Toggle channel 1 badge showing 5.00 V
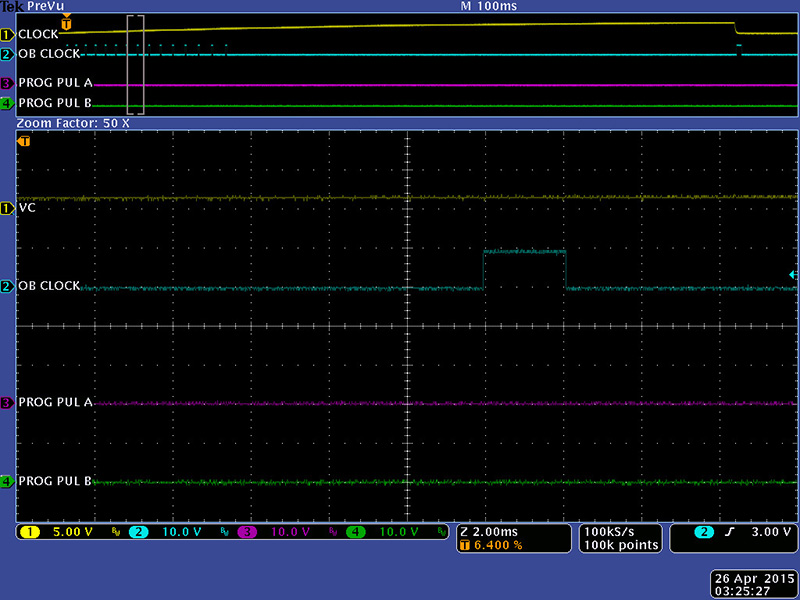The image size is (800, 600). [x=56, y=532]
